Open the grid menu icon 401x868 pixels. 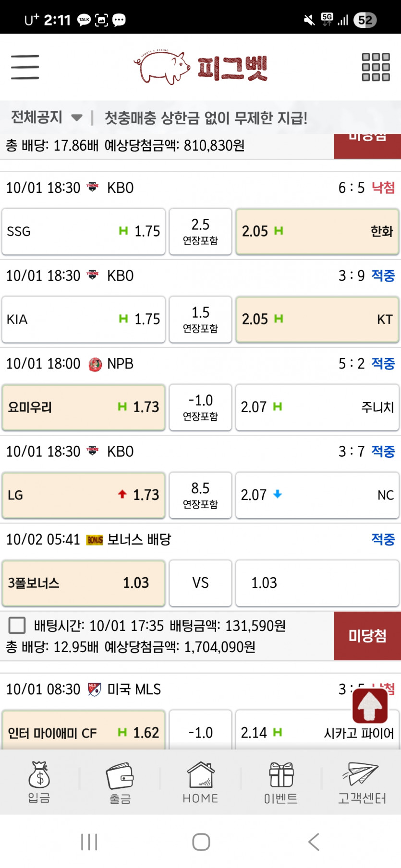click(376, 67)
